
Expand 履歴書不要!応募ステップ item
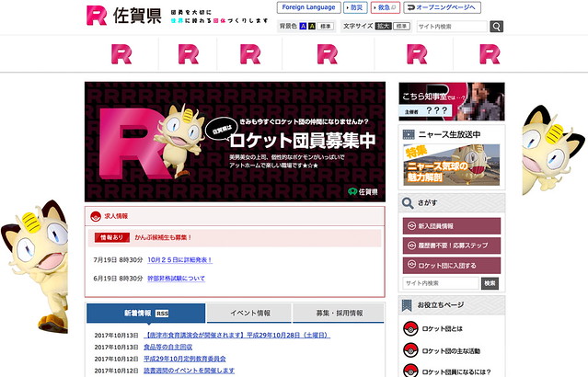pyautogui.click(x=451, y=246)
